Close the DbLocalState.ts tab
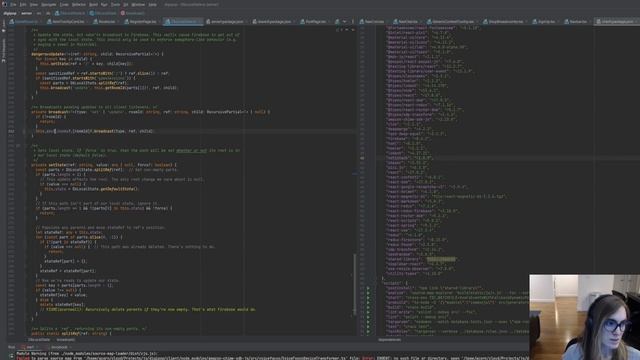The height and width of the screenshot is (360, 640). coord(199,21)
